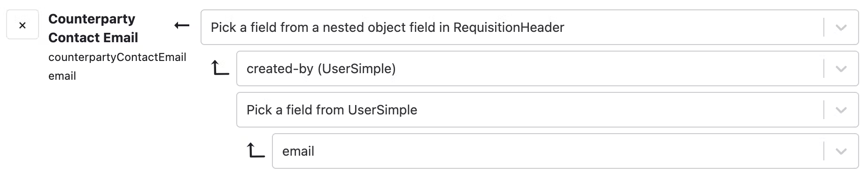Click the nested arrow beside the email dropdown
868x181 pixels.
point(256,151)
